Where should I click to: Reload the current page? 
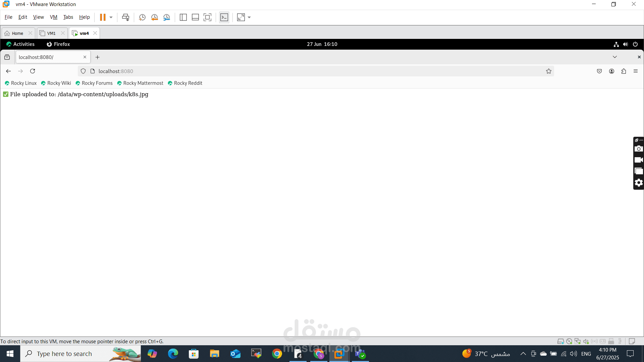[33, 71]
